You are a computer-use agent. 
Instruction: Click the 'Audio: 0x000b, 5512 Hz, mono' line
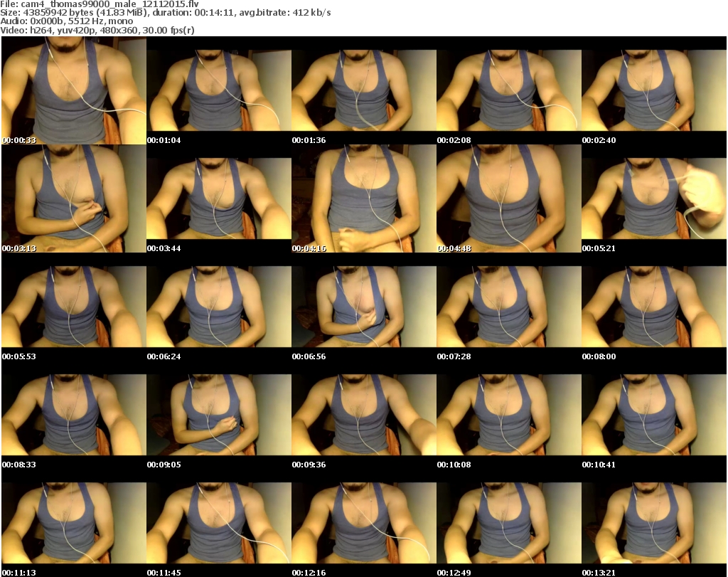[66, 21]
